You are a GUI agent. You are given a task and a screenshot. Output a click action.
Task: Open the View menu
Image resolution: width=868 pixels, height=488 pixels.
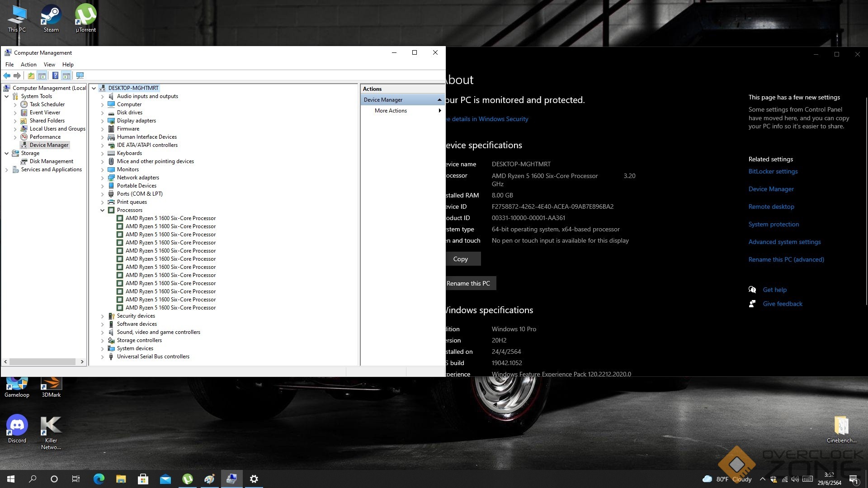point(49,65)
